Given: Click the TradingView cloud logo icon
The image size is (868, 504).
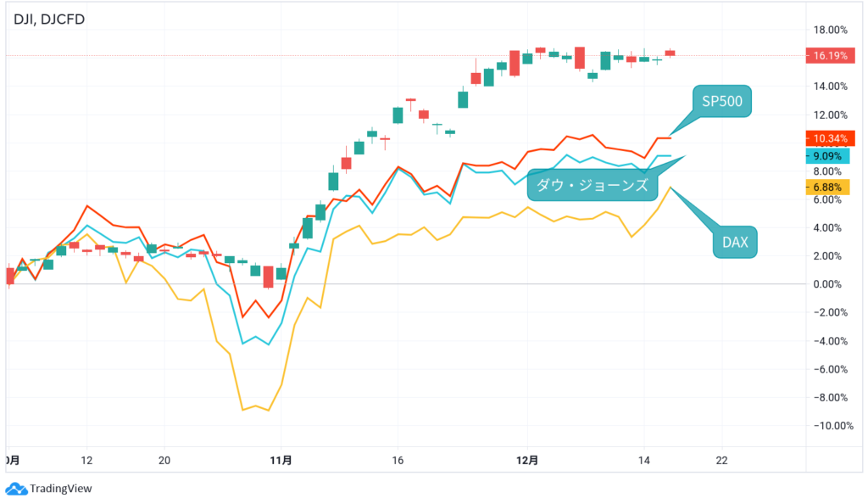Looking at the screenshot, I should click(x=15, y=489).
